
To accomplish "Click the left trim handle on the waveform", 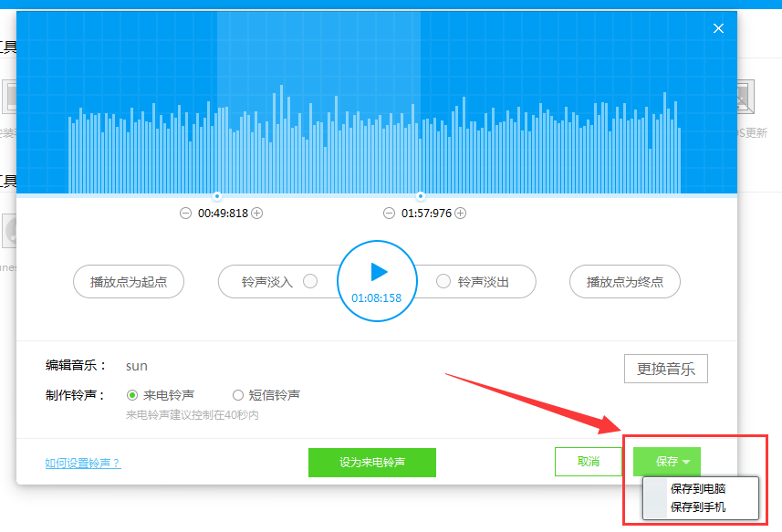I will click(x=217, y=194).
